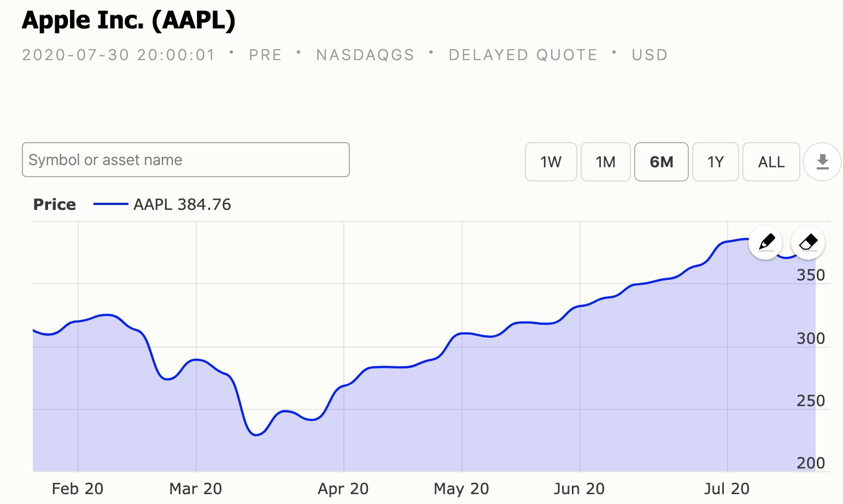Click the 200 price axis value
843x504 pixels.
tap(811, 463)
